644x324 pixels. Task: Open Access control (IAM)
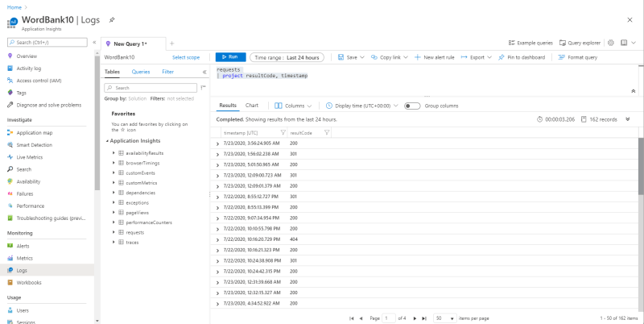click(x=39, y=81)
